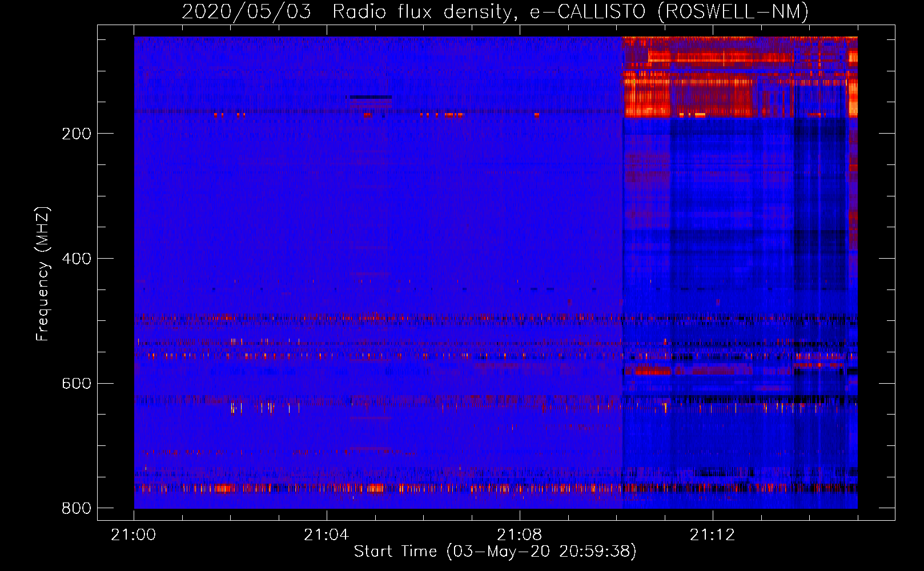This screenshot has height=571, width=924.
Task: Click the 800 frequency tick label
Action: click(77, 508)
